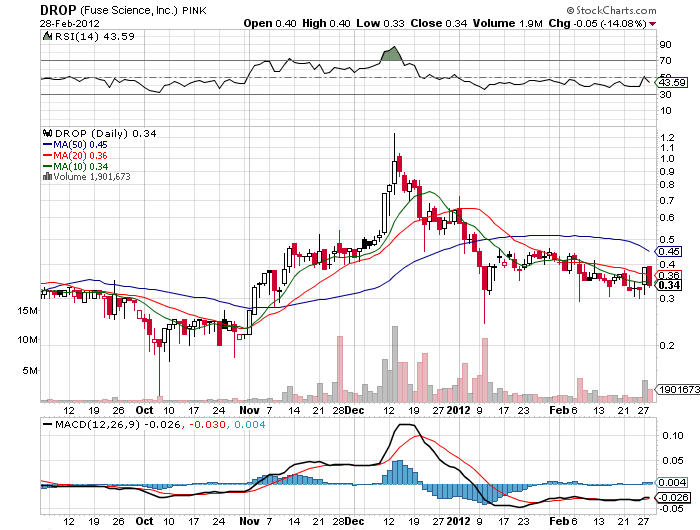Click the 1901673 volume tag
The width and height of the screenshot is (700, 530).
click(x=677, y=389)
